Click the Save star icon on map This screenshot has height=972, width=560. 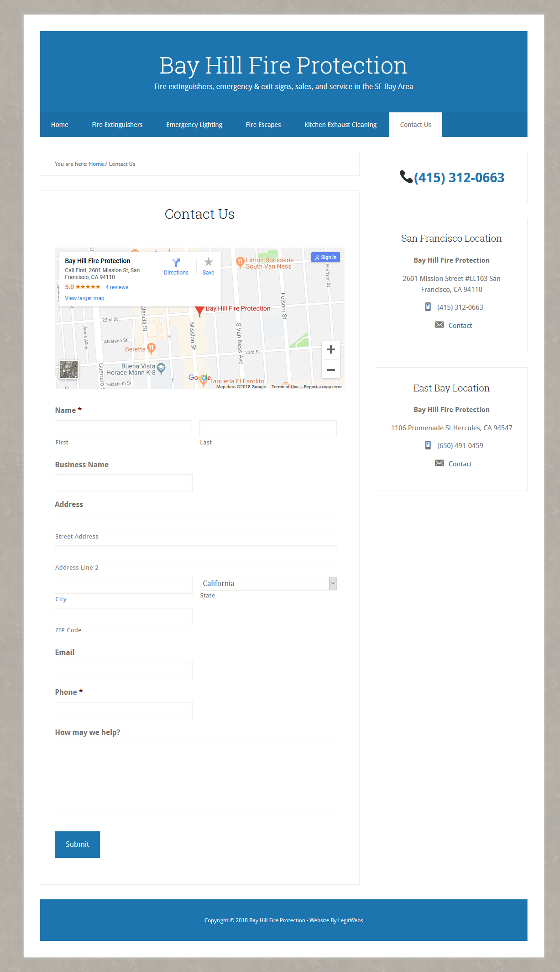[208, 262]
